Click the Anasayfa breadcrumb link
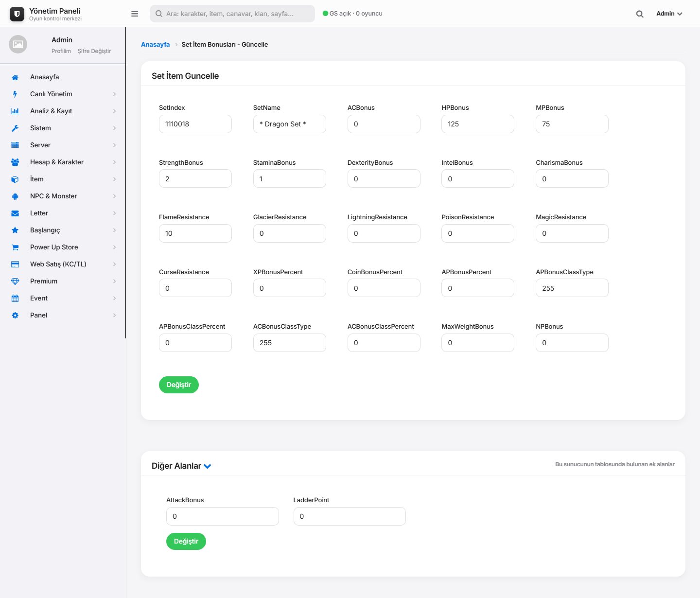The image size is (700, 598). [x=156, y=44]
